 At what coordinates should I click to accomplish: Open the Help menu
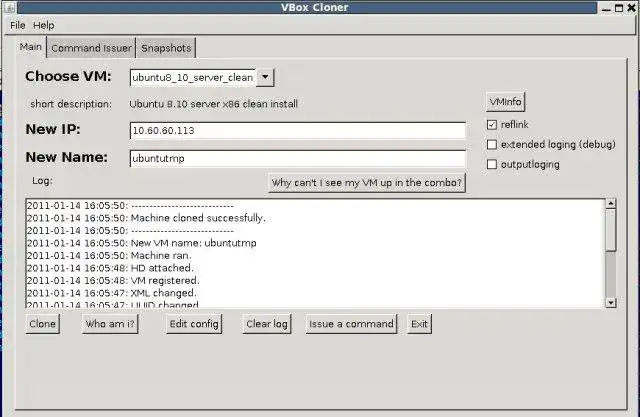[x=44, y=25]
